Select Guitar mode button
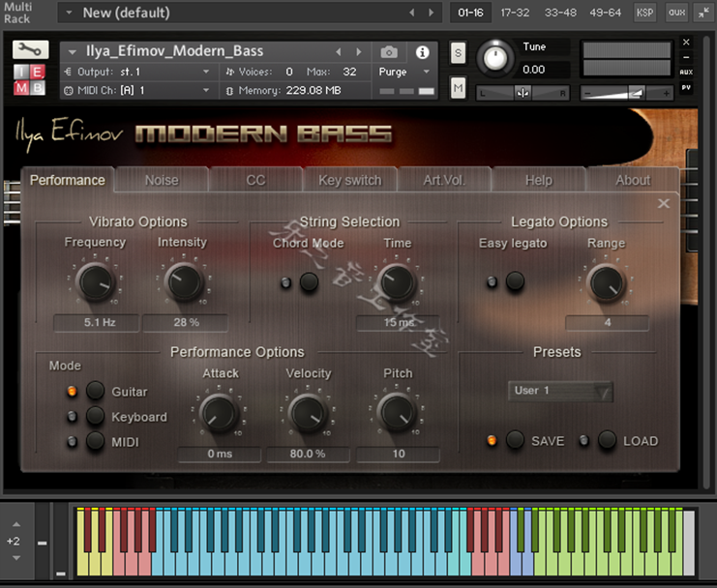Image resolution: width=717 pixels, height=588 pixels. [95, 391]
